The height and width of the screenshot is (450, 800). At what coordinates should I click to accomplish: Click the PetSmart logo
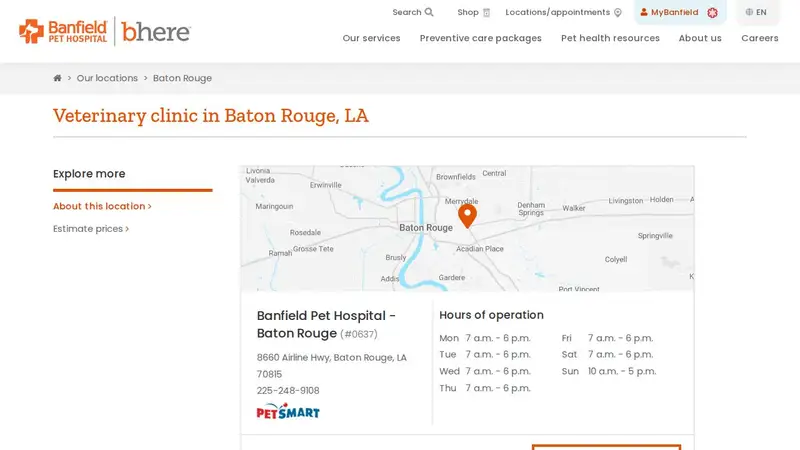pyautogui.click(x=288, y=411)
